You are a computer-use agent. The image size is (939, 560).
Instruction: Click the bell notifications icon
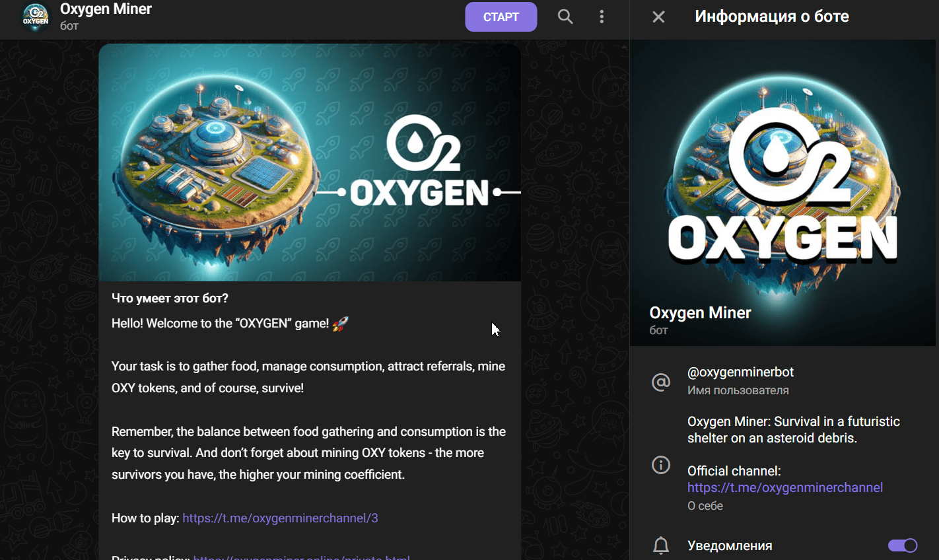(x=661, y=545)
